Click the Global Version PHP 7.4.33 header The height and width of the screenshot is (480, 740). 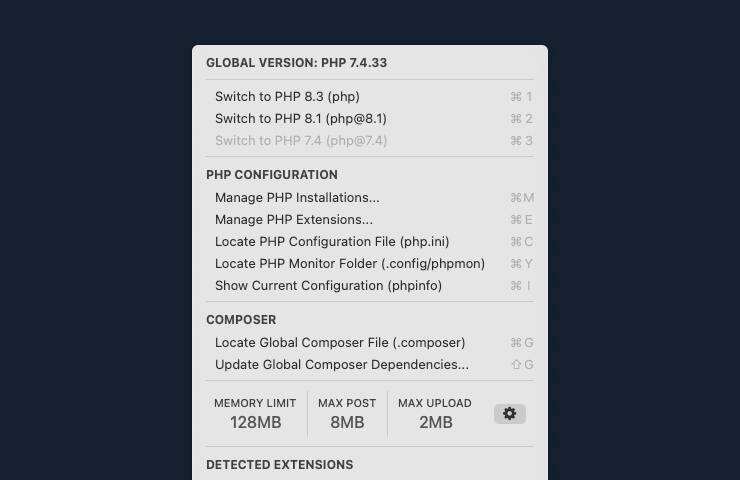coord(296,63)
